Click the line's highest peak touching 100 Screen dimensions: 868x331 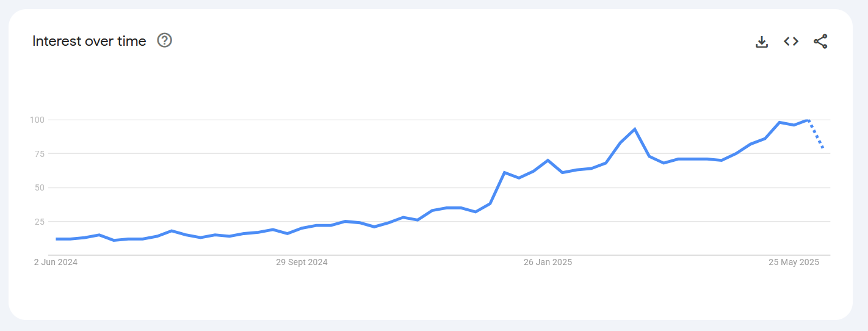pyautogui.click(x=808, y=120)
